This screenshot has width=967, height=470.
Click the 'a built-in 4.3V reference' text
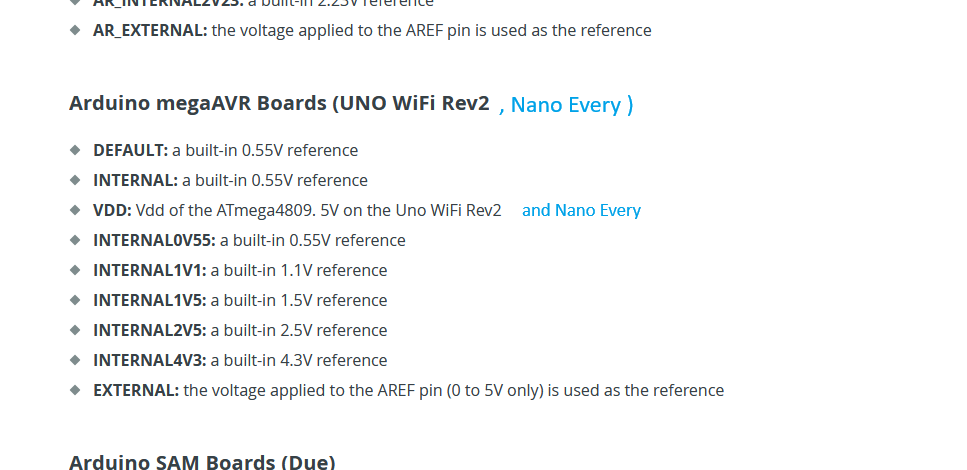(x=299, y=360)
